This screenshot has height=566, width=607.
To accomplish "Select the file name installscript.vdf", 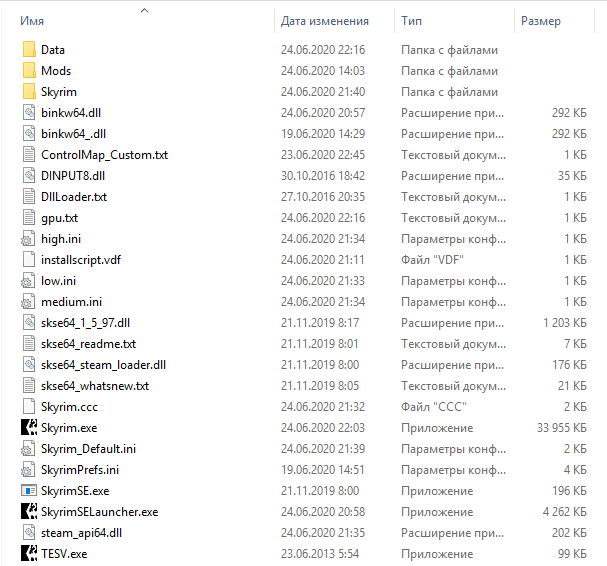I will point(81,260).
